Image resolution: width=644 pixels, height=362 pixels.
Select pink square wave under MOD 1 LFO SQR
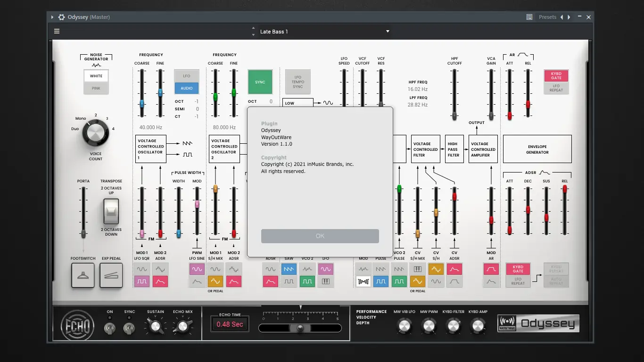(142, 281)
